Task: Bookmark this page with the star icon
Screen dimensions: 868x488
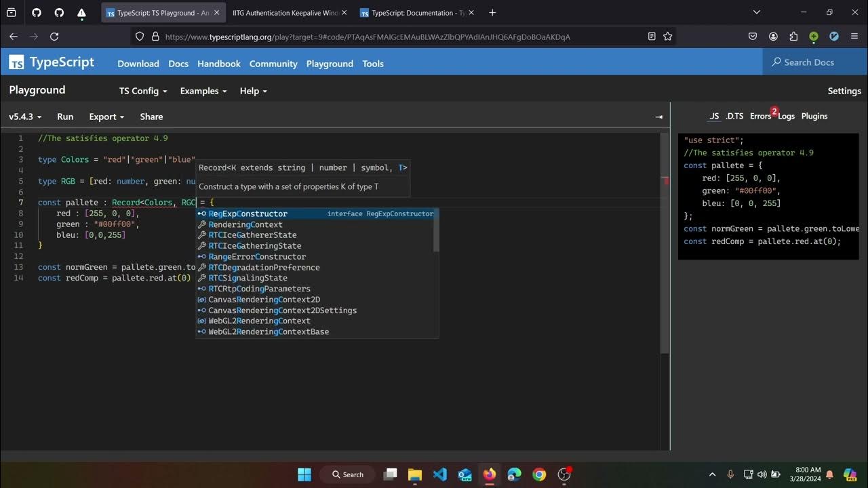Action: (667, 37)
